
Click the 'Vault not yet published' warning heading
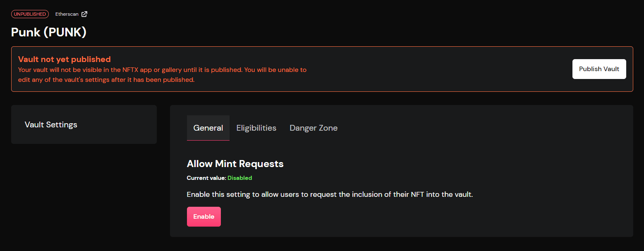click(x=65, y=59)
